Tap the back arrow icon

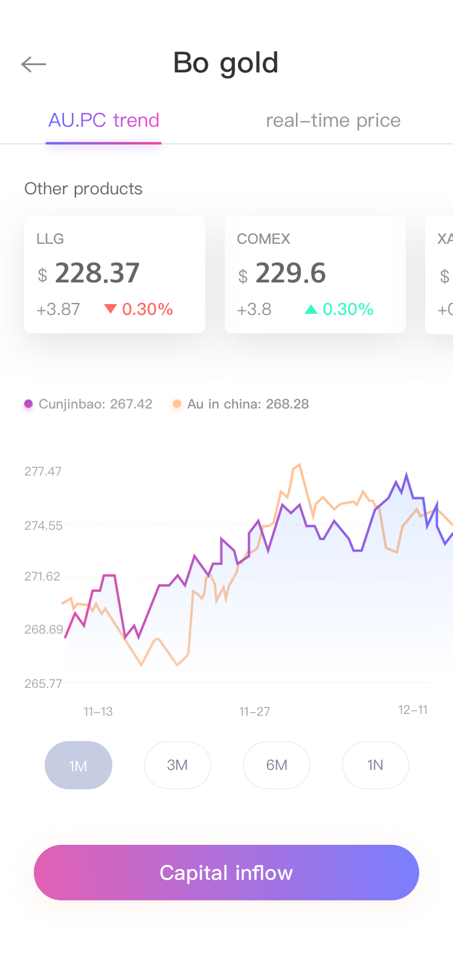[33, 64]
